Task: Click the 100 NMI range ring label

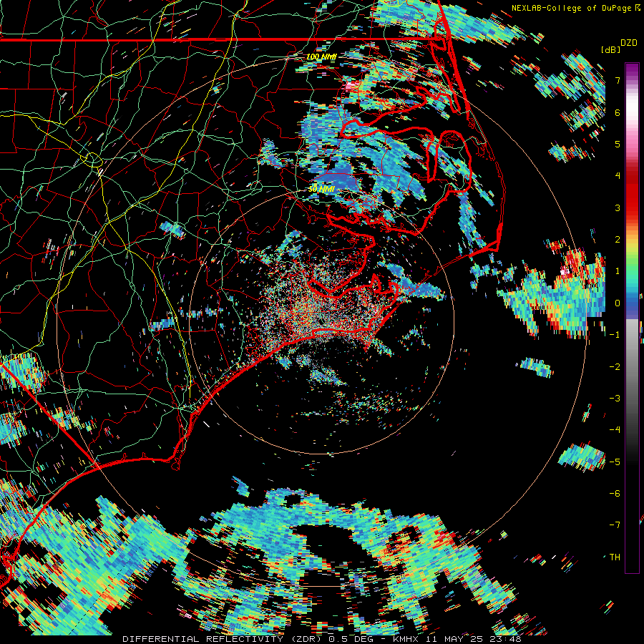Action: [x=321, y=57]
